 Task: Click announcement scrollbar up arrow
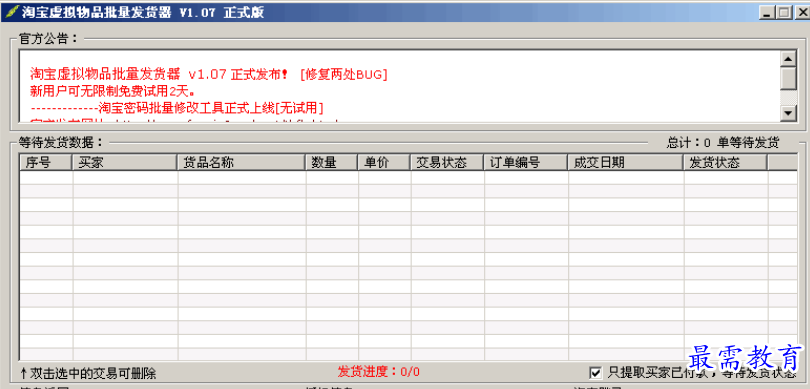pyautogui.click(x=788, y=59)
